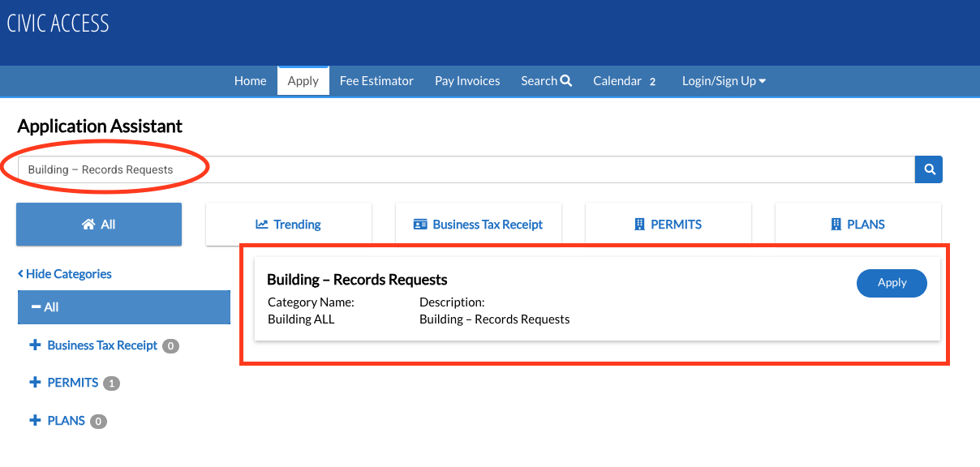The width and height of the screenshot is (980, 467).
Task: Open the PERMITS building tab
Action: (x=668, y=225)
